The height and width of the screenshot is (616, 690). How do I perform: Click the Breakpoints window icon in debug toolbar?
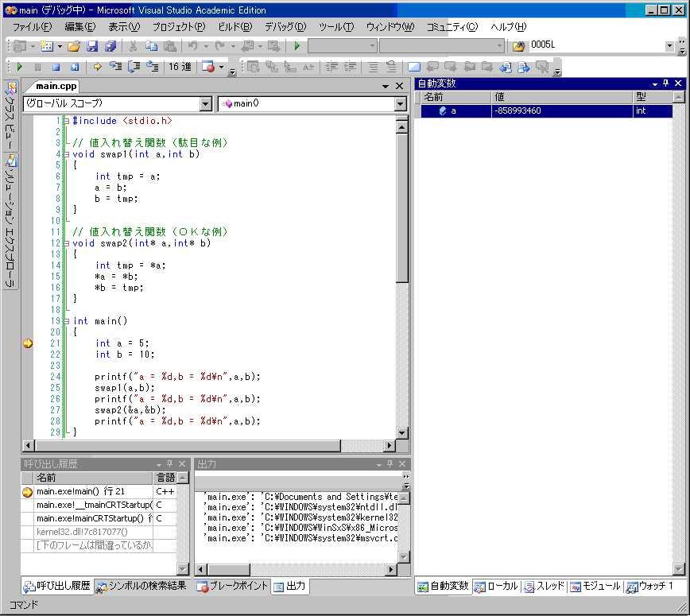pyautogui.click(x=207, y=67)
